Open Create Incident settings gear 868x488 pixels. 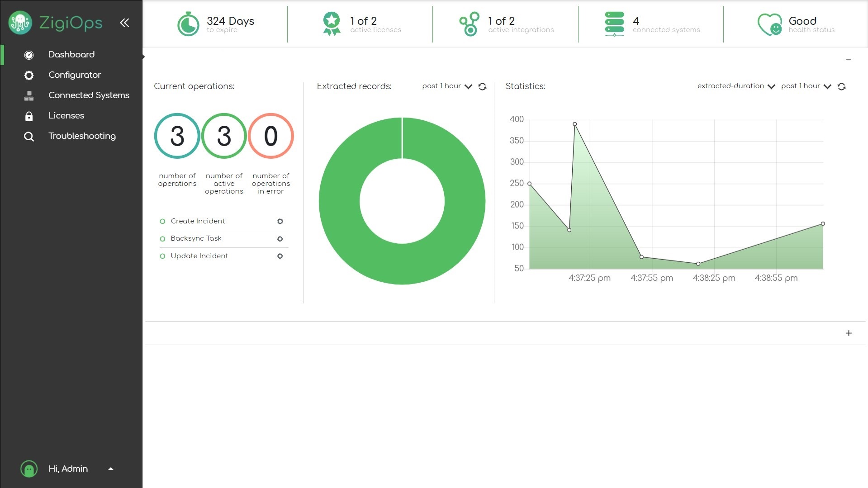[280, 221]
